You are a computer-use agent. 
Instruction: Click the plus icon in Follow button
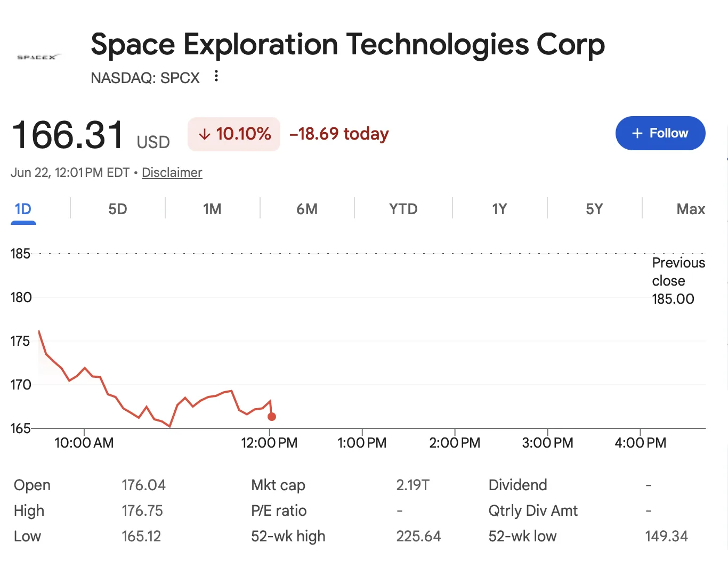(637, 133)
